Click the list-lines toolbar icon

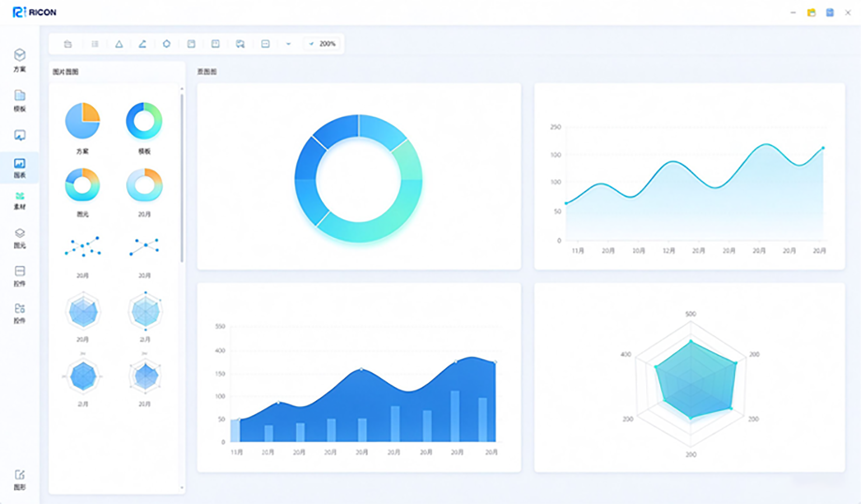[95, 44]
